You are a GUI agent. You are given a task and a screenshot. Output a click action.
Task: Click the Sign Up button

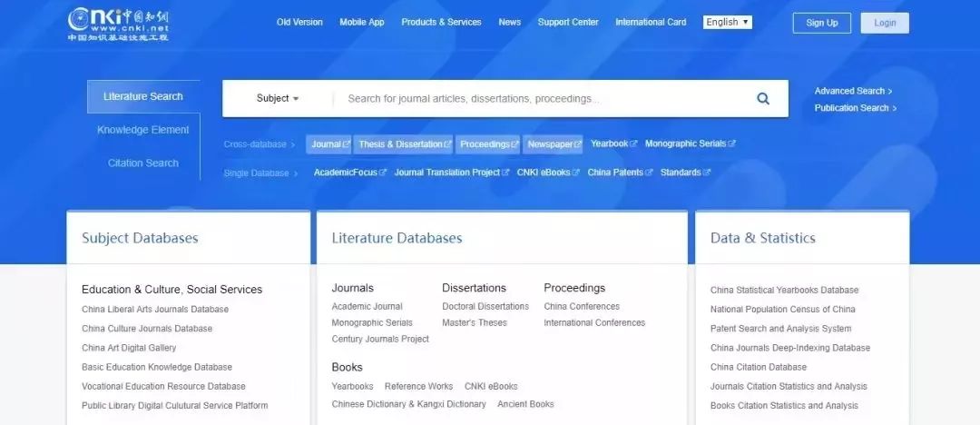[822, 24]
